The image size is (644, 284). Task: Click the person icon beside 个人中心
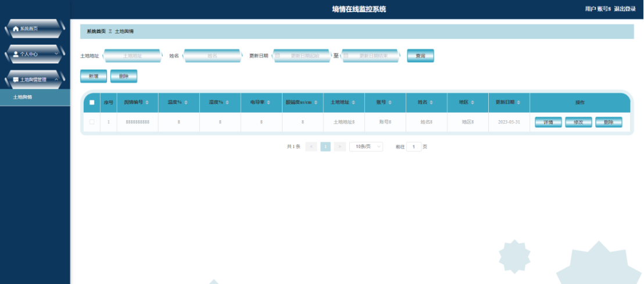point(16,54)
